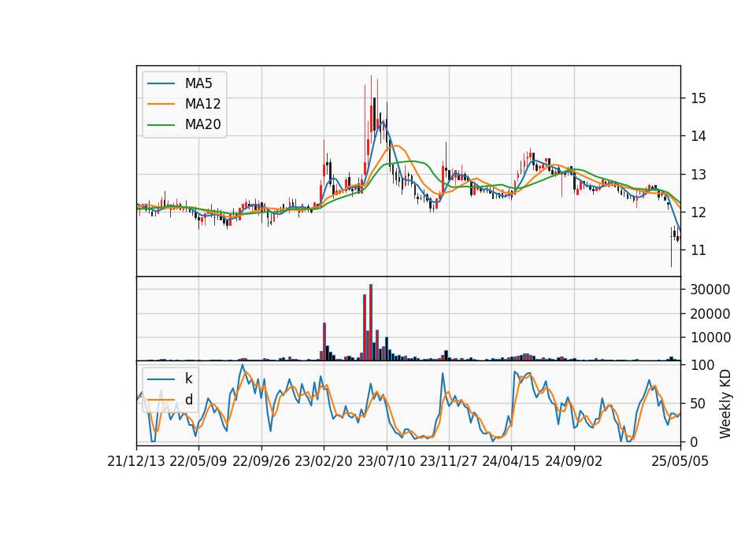Image resolution: width=756 pixels, height=543 pixels.
Task: Click the KD axis value 0
Action: point(695,441)
